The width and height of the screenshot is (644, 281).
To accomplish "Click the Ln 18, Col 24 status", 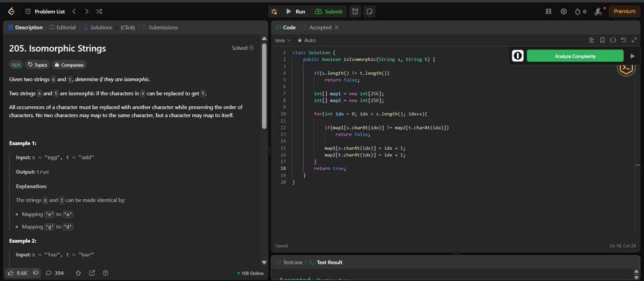I will point(623,246).
